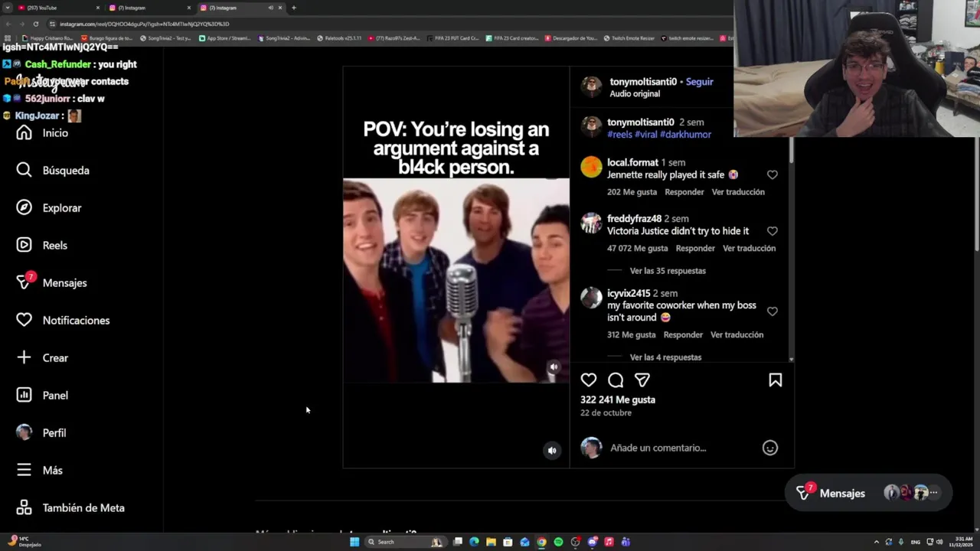Open FIFA 23 FUT Card Cr... bookmark
Viewport: 980px width, 551px height.
click(453, 38)
